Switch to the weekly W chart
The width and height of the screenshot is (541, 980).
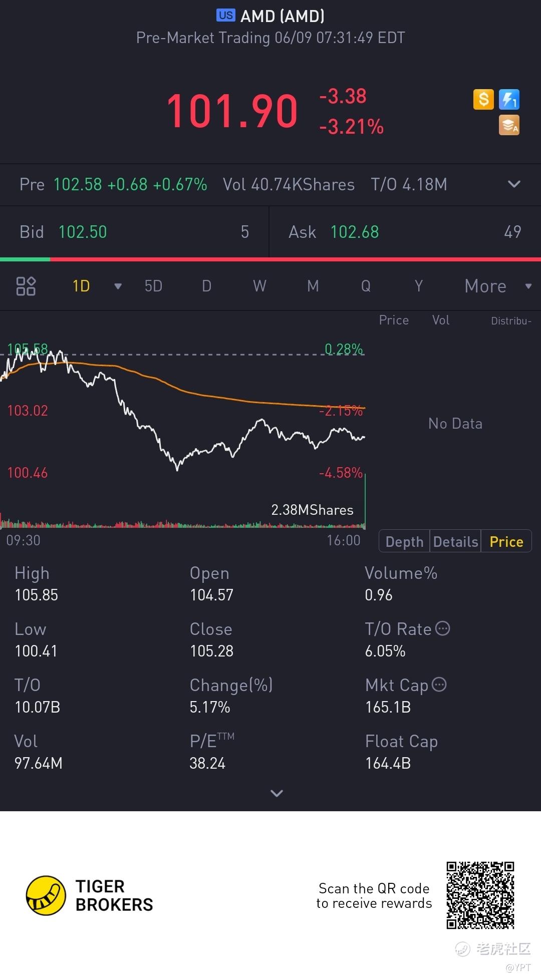(259, 286)
